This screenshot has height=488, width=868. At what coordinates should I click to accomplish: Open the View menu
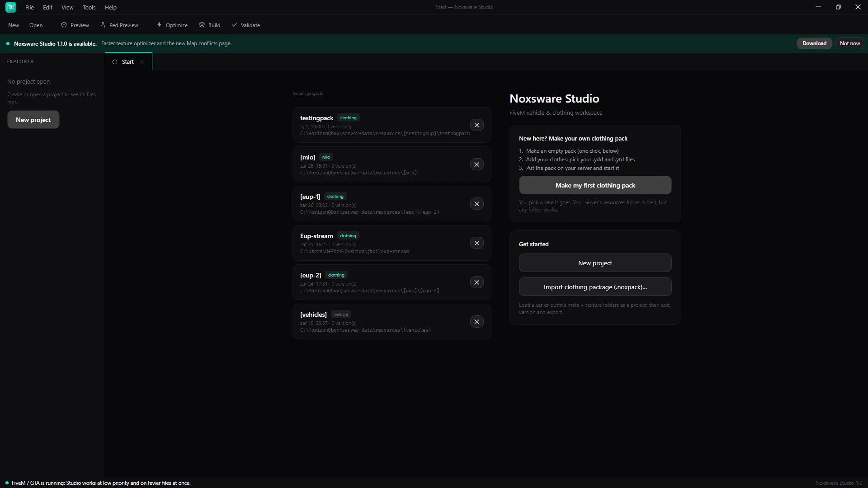pos(67,7)
